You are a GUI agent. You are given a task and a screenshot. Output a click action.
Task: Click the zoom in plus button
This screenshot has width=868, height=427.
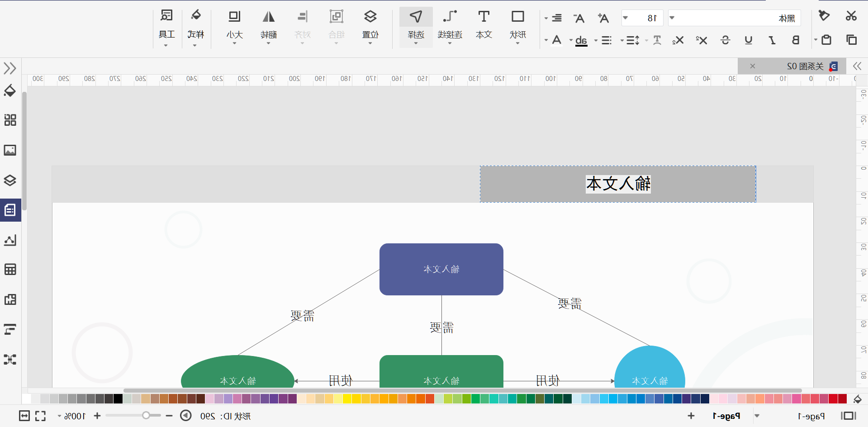pyautogui.click(x=97, y=416)
